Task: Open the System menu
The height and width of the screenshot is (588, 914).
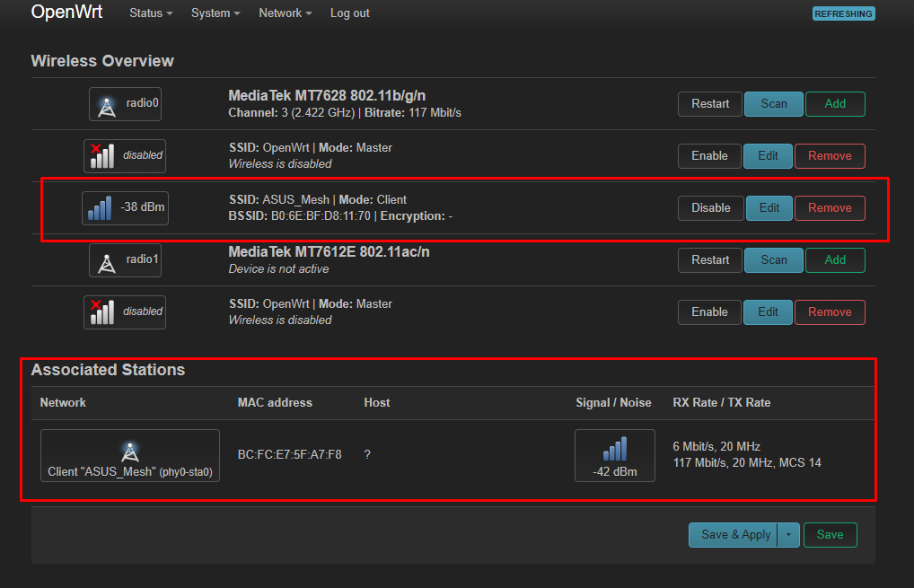Action: coord(215,13)
